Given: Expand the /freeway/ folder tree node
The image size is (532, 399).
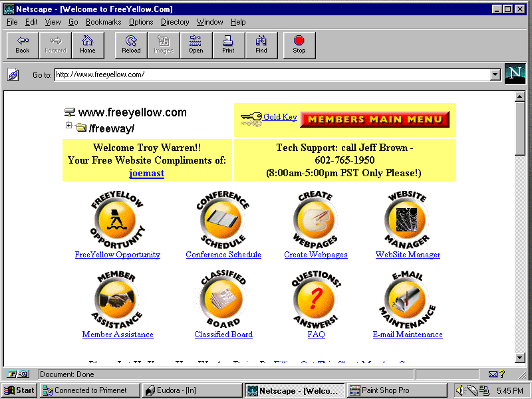Looking at the screenshot, I should 68,125.
